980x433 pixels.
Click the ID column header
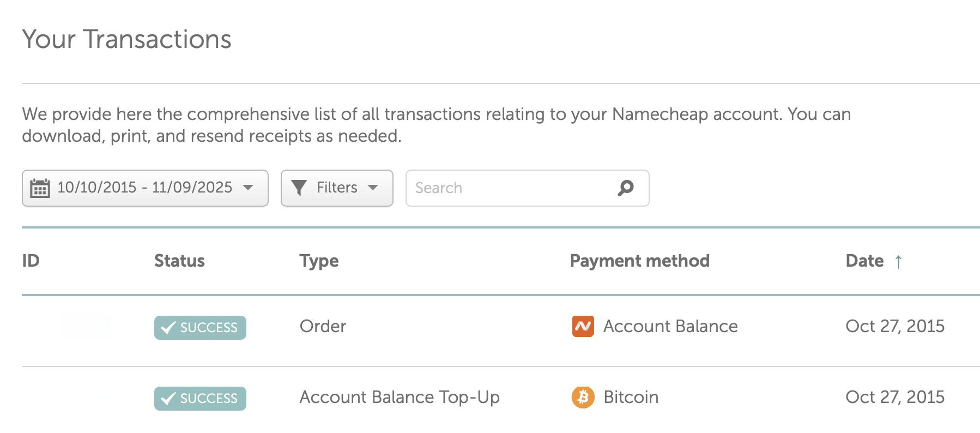click(x=31, y=261)
